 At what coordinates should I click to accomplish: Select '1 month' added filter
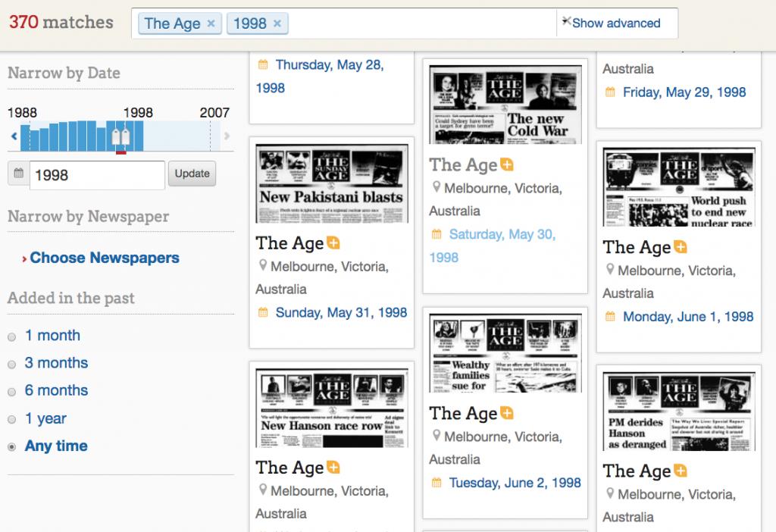[11, 336]
